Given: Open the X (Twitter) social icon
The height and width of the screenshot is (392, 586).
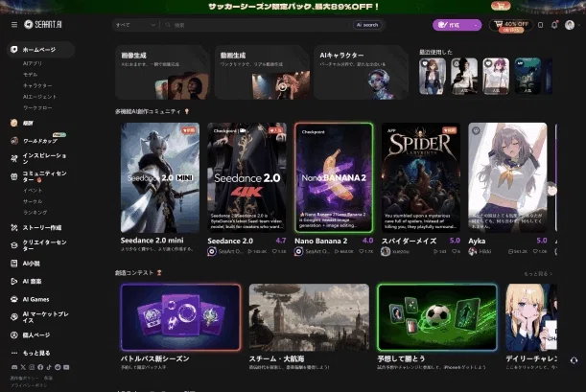Looking at the screenshot, I should (x=23, y=367).
